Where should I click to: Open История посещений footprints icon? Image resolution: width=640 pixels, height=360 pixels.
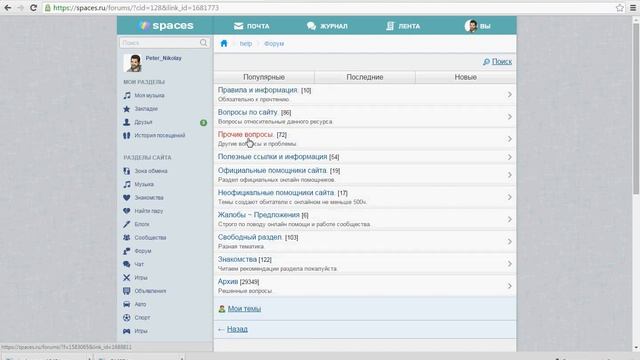[127, 136]
